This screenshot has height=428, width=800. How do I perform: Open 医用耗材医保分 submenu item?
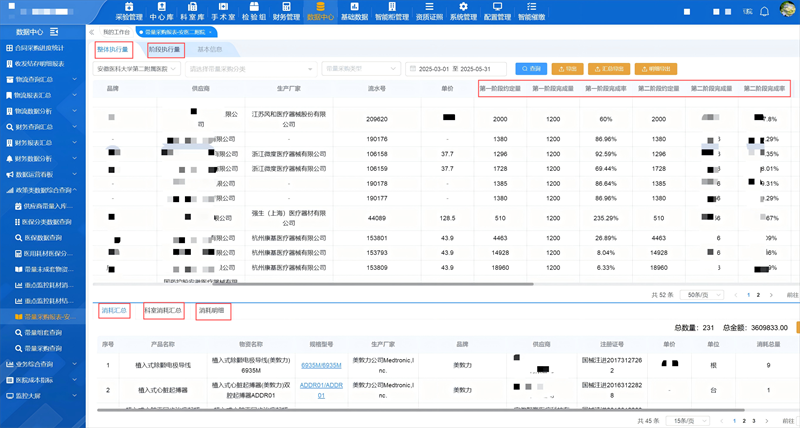tap(44, 254)
